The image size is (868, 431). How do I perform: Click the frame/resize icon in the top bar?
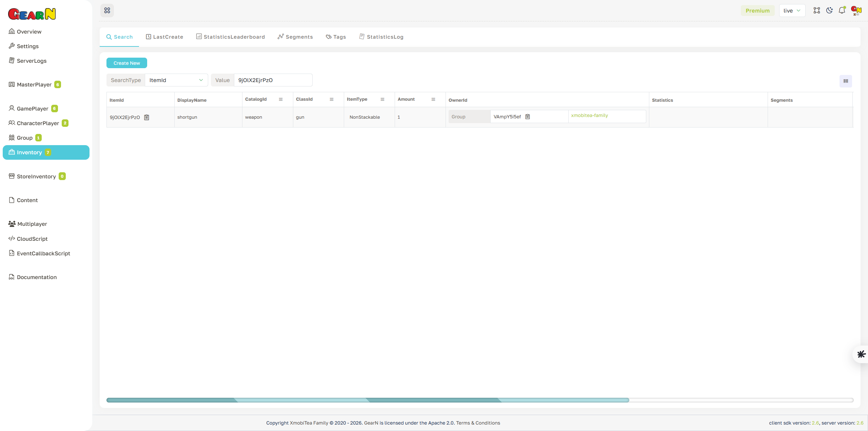817,10
